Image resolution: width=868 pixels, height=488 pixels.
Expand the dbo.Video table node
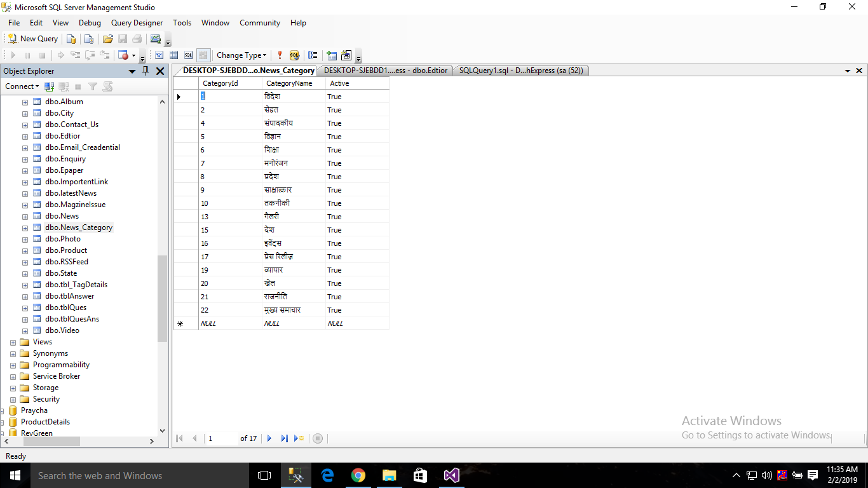[x=25, y=330]
